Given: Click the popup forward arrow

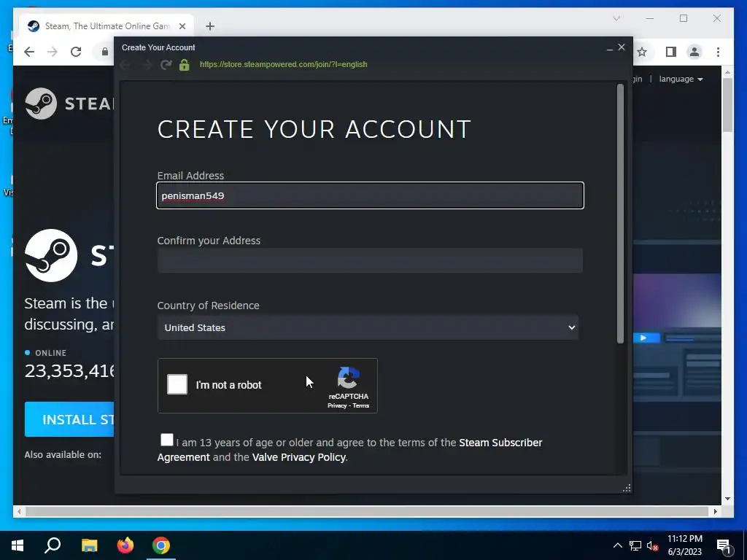Looking at the screenshot, I should [146, 65].
